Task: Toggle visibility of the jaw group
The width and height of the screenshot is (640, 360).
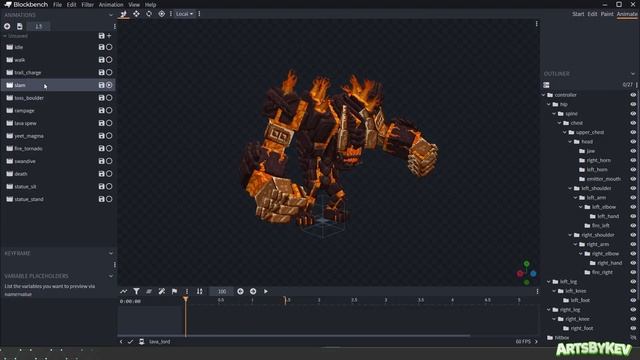Action: coord(633,151)
